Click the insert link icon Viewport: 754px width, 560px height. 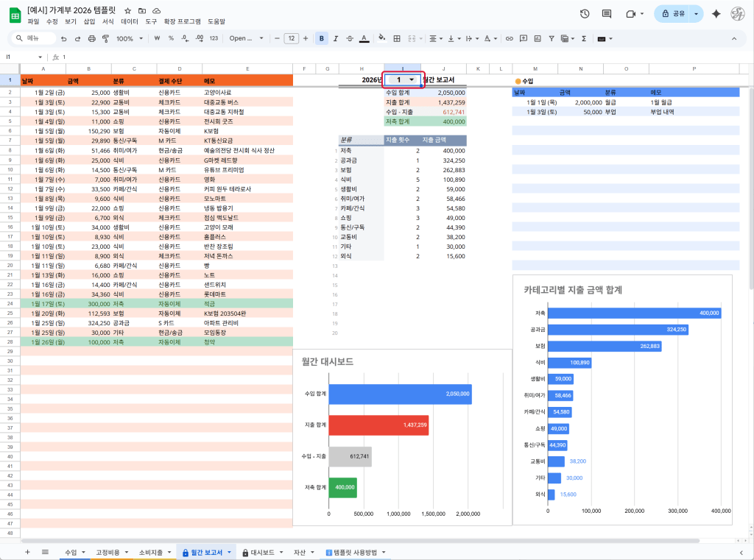point(510,38)
